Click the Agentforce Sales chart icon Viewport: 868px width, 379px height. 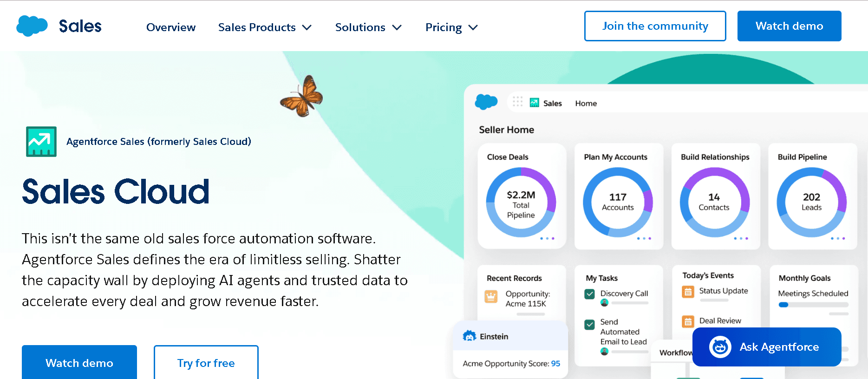click(41, 142)
